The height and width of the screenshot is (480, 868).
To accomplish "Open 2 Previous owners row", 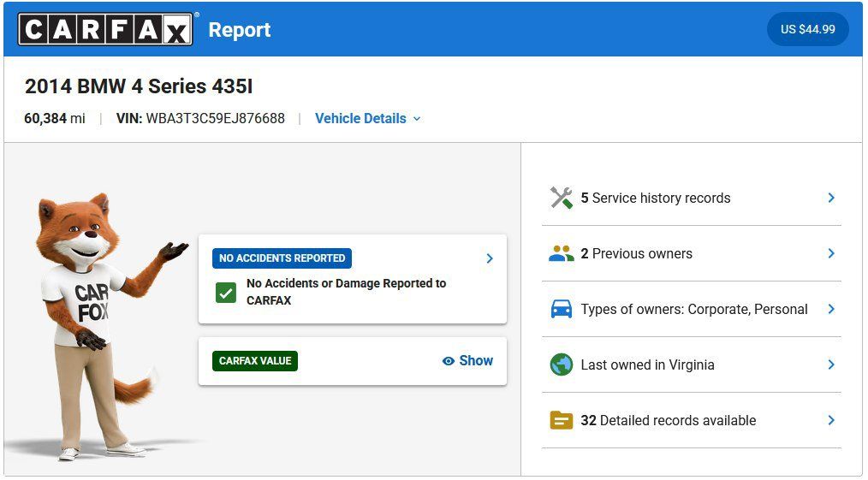I will [692, 253].
